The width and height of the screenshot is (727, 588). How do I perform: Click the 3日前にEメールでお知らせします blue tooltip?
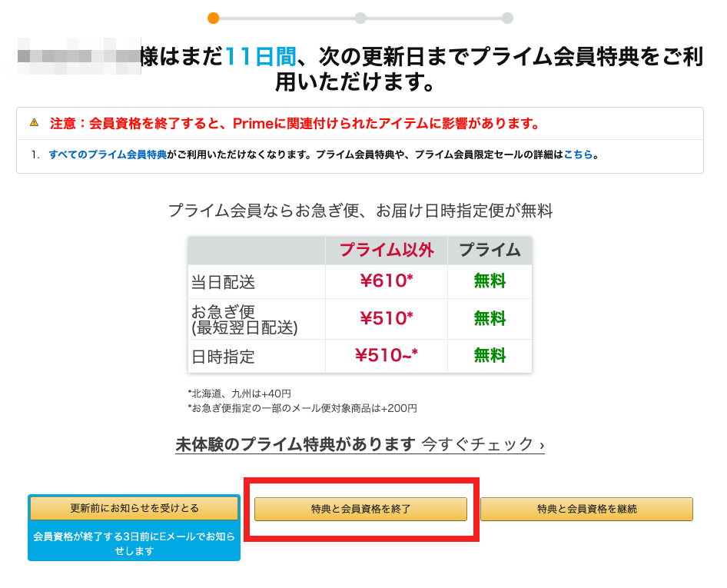(x=134, y=543)
